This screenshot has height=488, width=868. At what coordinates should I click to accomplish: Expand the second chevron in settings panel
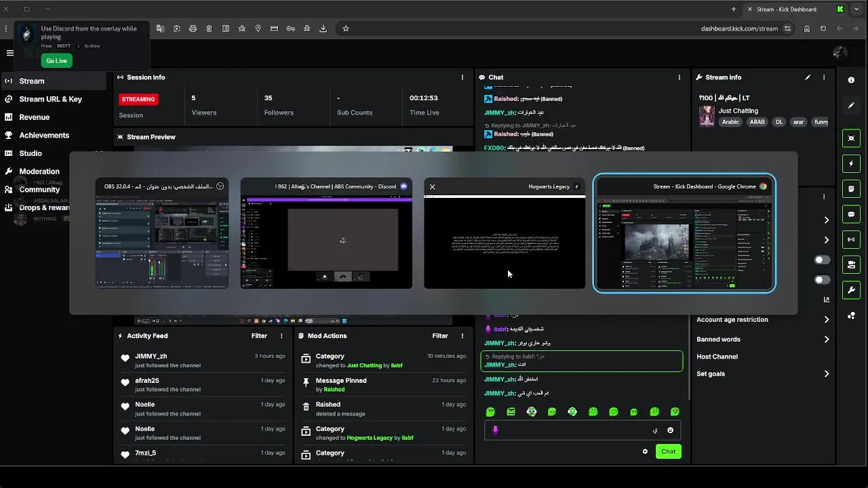[826, 240]
